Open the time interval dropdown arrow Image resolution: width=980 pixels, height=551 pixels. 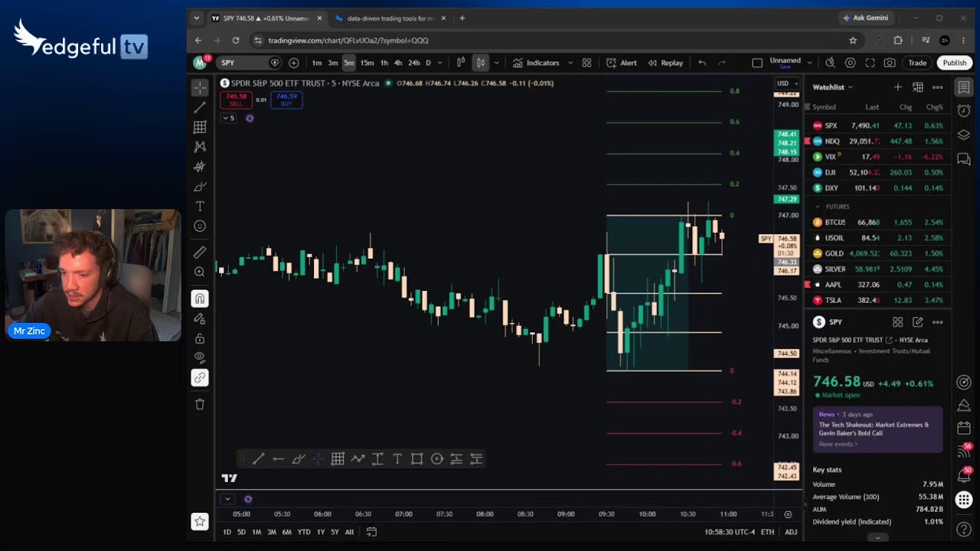(441, 63)
